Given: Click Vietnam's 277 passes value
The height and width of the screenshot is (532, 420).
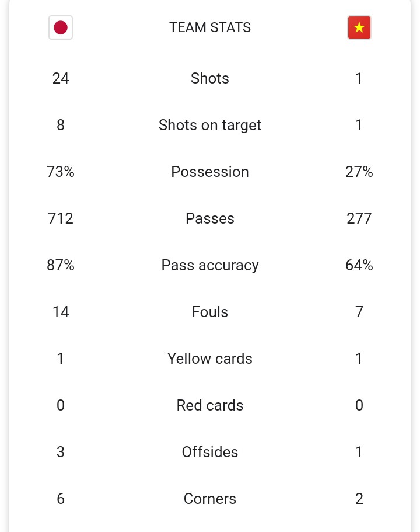Looking at the screenshot, I should click(x=359, y=218).
